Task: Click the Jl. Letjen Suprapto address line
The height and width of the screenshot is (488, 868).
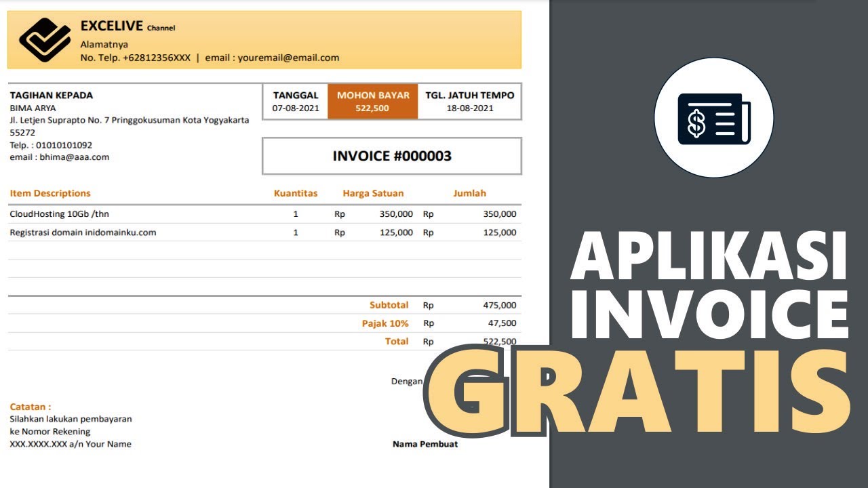Action: pos(130,120)
